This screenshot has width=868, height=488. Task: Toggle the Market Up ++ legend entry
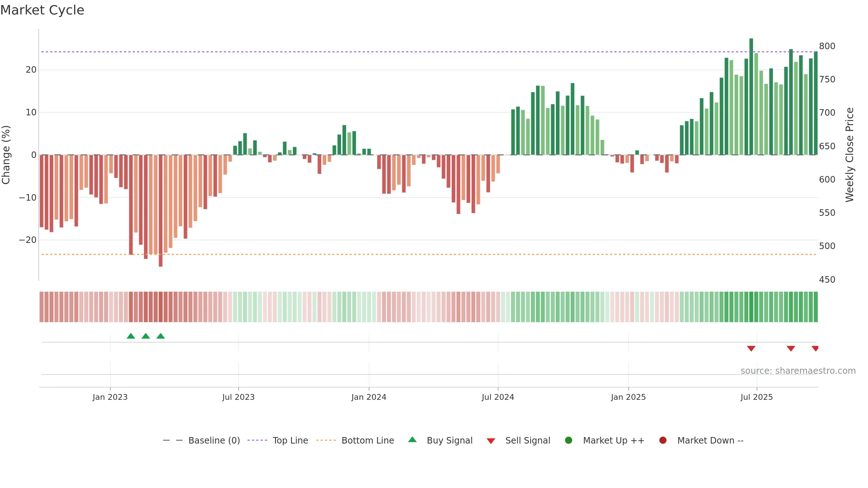605,440
